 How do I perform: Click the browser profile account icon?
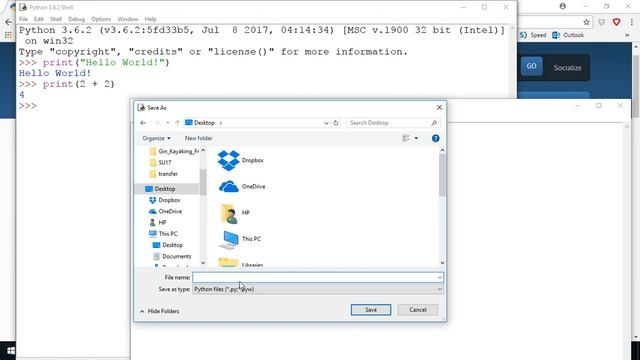563,6
